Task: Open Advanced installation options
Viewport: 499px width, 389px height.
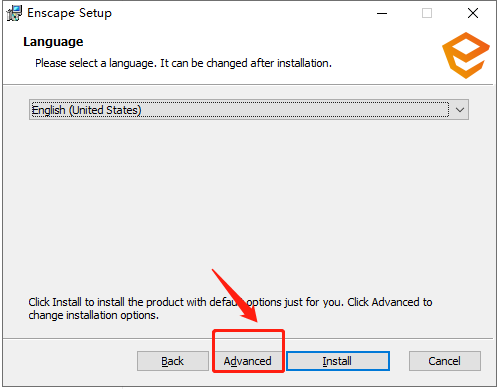Action: coord(247,361)
